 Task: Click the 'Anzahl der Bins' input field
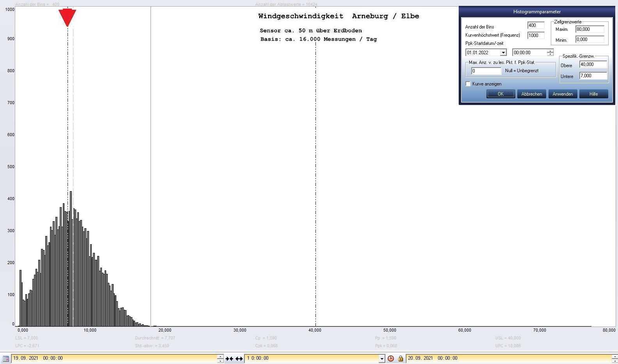pos(535,25)
